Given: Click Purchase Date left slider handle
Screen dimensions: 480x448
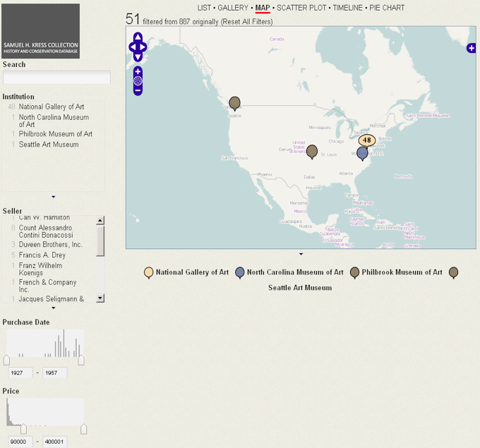Looking at the screenshot, I should 6,361.
